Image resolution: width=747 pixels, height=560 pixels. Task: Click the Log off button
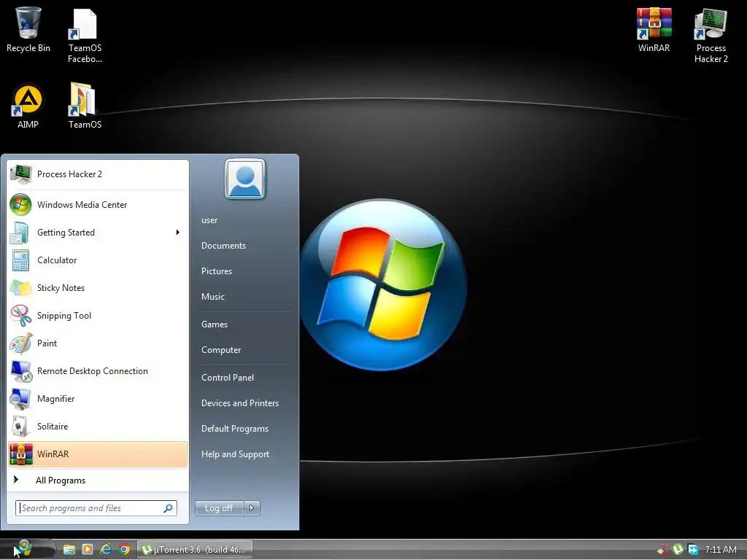coord(219,508)
